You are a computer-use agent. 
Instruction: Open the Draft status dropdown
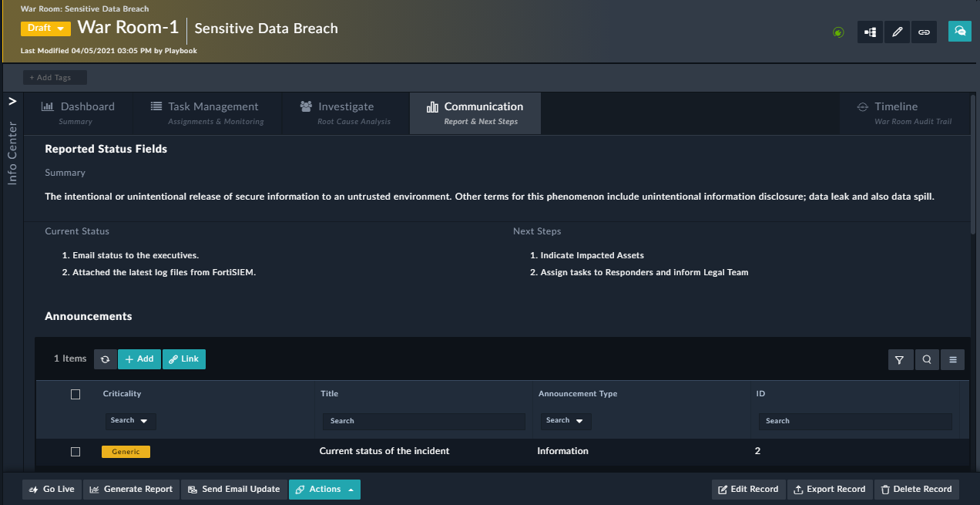click(x=45, y=29)
